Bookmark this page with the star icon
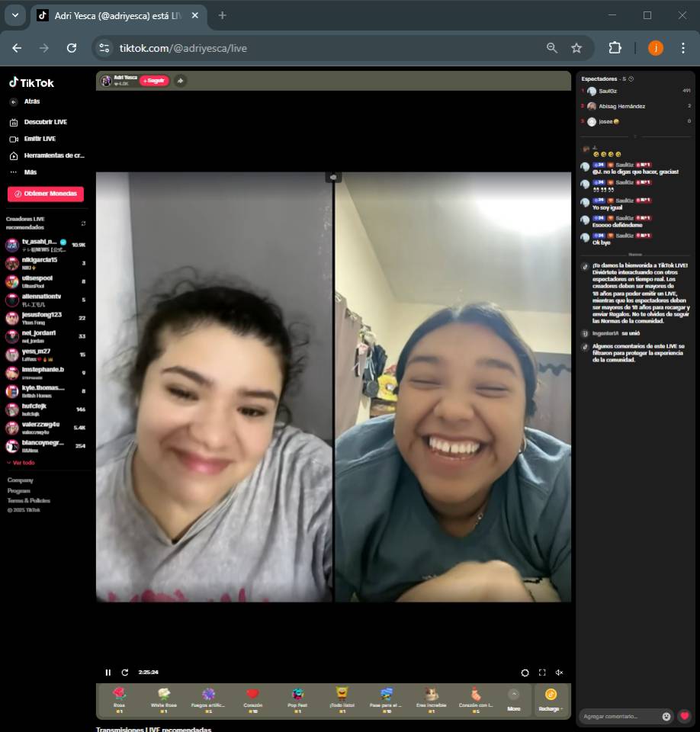 (x=576, y=48)
